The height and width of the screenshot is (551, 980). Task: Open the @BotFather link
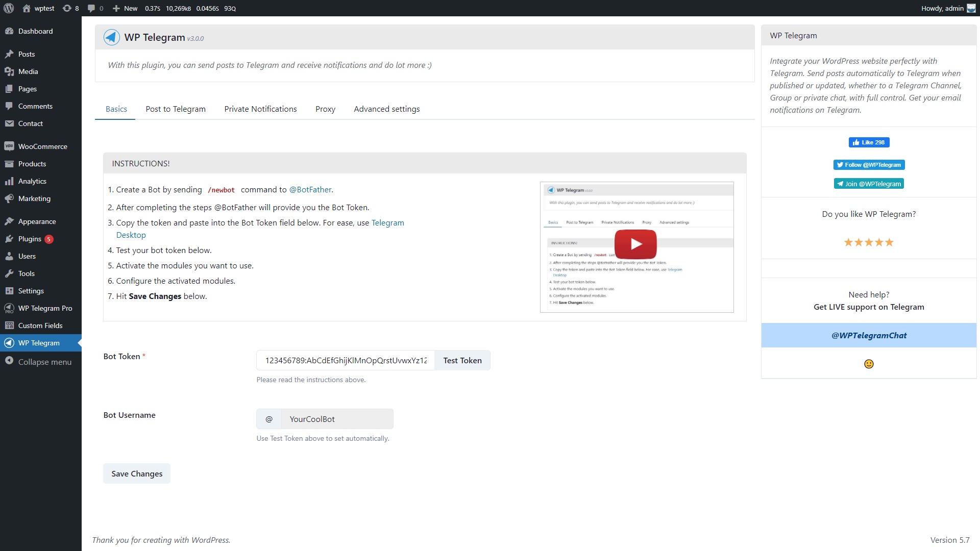coord(310,189)
